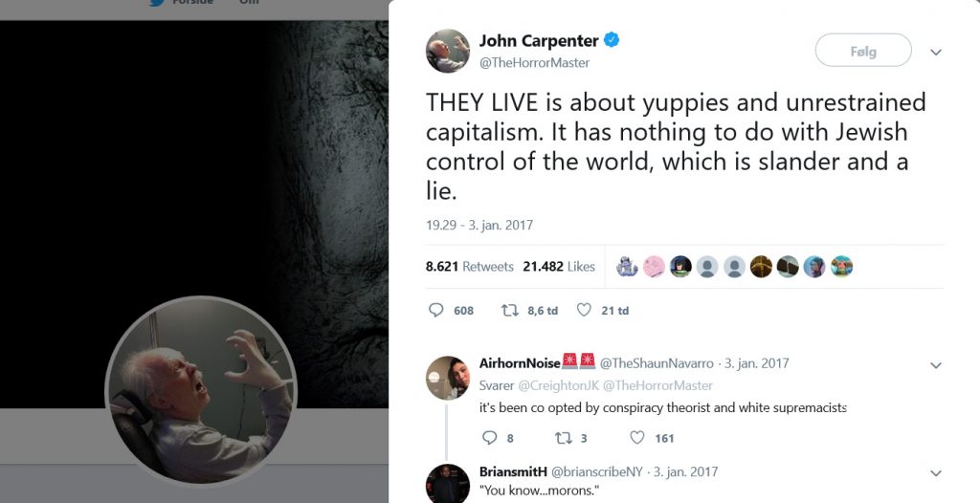Click the large profile photo on left

point(201,391)
